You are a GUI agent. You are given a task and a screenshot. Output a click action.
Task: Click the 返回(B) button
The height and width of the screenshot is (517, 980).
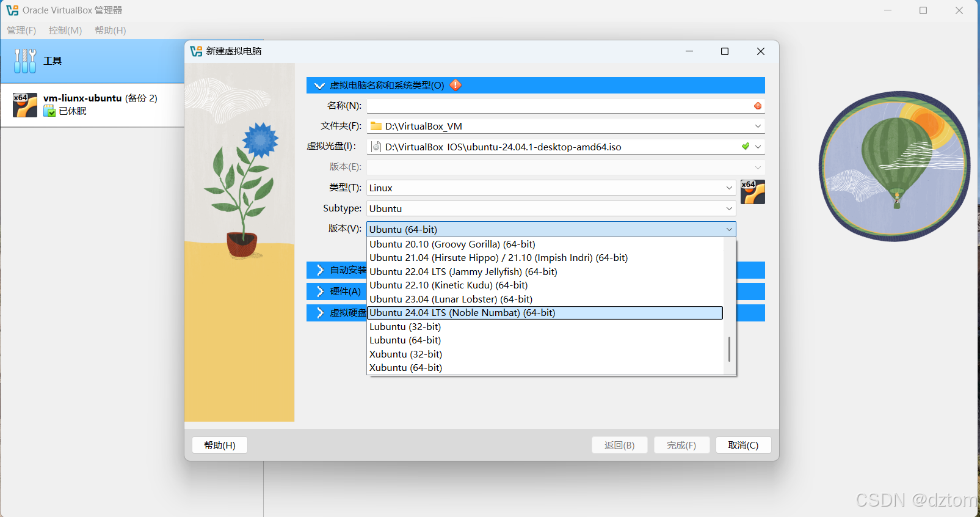tap(620, 445)
